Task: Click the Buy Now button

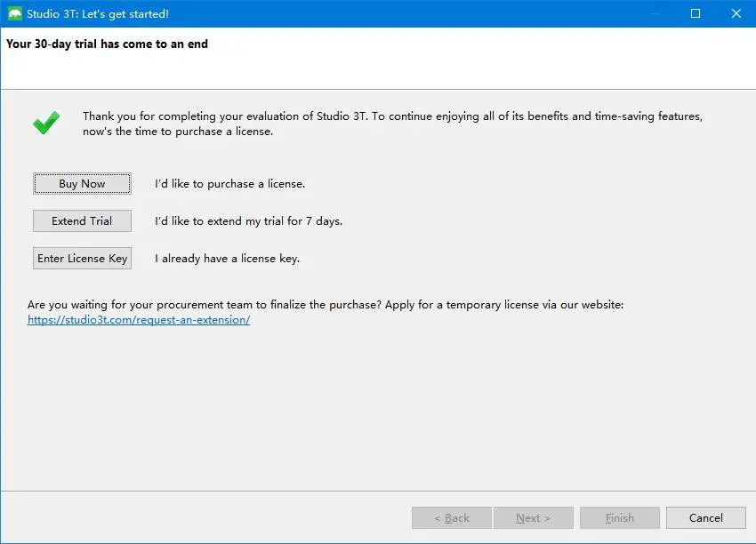Action: [82, 184]
